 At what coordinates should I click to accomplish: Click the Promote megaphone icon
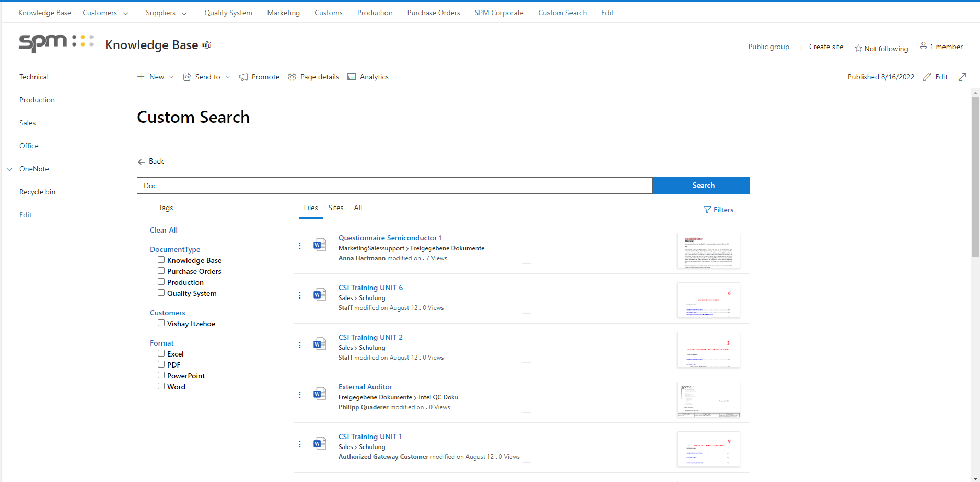[x=243, y=77]
